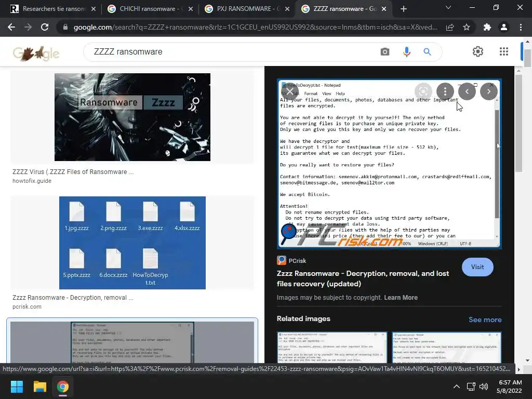Image resolution: width=532 pixels, height=399 pixels.
Task: Open Google Lens on the preview image
Action: point(423,91)
